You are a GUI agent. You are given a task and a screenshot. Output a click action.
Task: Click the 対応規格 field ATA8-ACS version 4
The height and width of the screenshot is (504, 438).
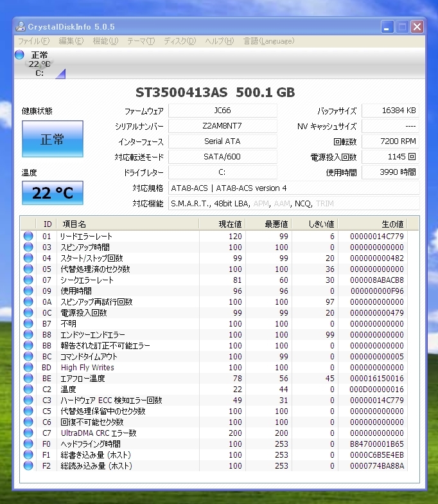click(x=294, y=188)
